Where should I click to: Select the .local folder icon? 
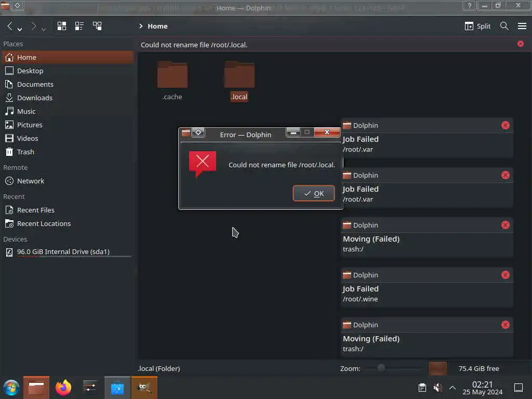click(240, 75)
